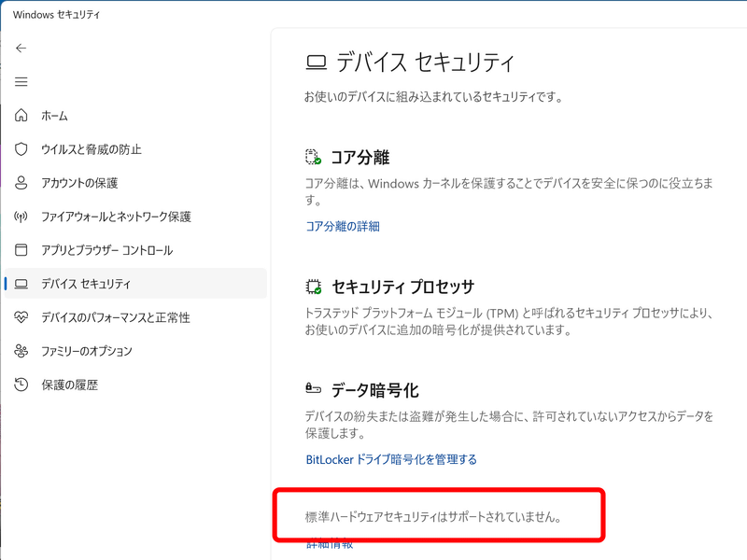747x560 pixels.
Task: Click the person icon for account protection
Action: pyautogui.click(x=21, y=183)
